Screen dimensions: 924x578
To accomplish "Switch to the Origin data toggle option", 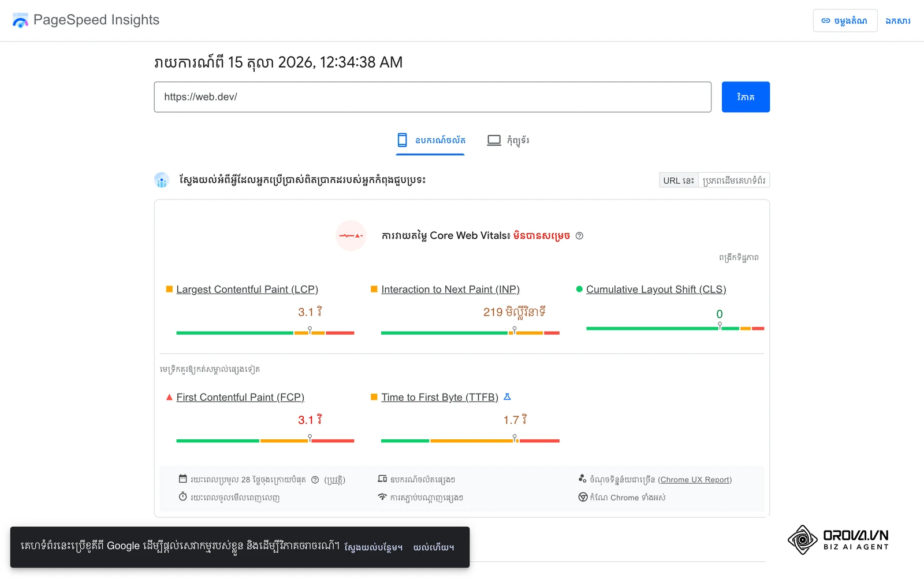I will (734, 180).
